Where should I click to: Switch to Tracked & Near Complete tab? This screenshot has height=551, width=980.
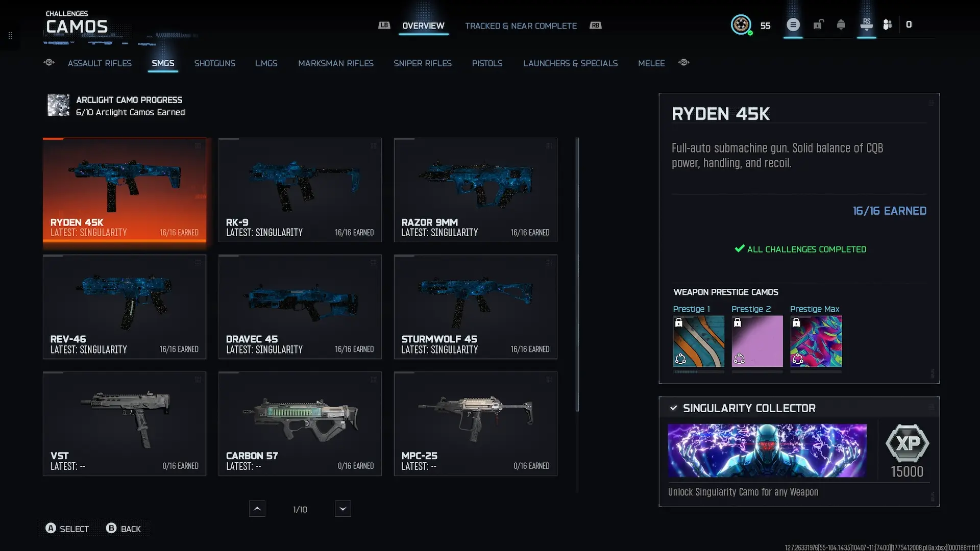(x=521, y=26)
